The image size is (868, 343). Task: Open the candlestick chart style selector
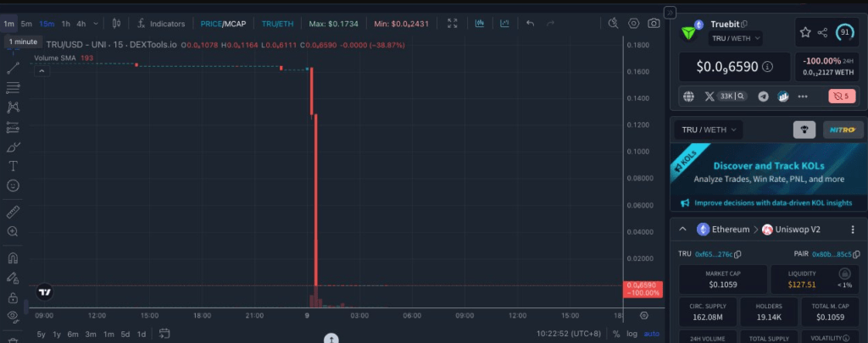point(116,23)
